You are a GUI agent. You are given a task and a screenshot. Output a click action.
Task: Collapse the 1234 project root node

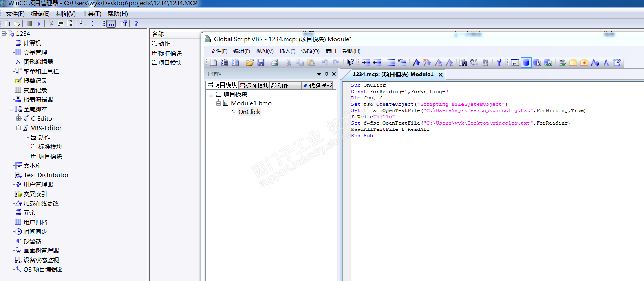coord(4,34)
